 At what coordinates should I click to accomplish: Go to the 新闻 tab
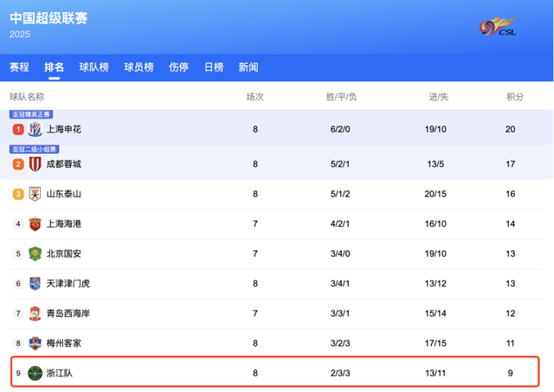(x=248, y=67)
